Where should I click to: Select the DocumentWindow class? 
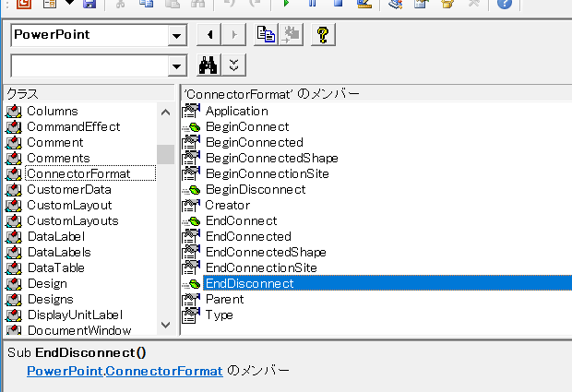click(x=79, y=330)
